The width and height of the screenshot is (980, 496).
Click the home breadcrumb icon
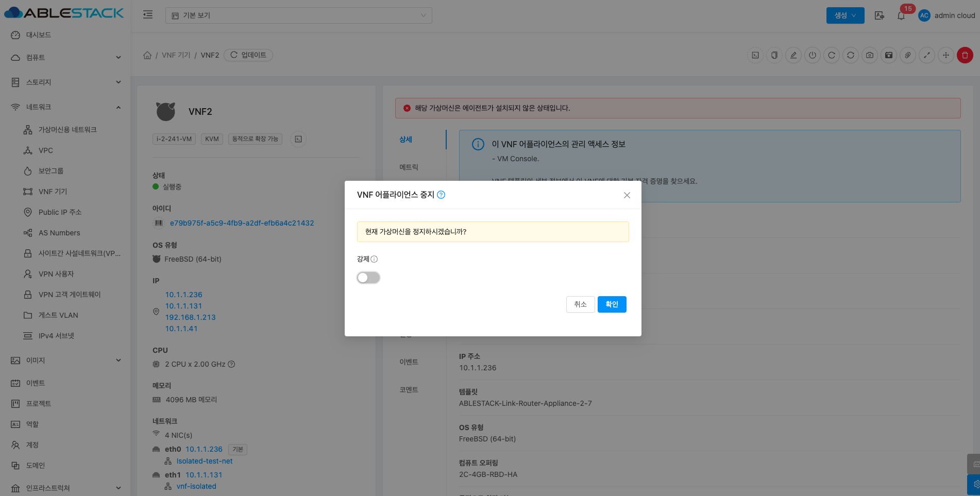(x=147, y=55)
